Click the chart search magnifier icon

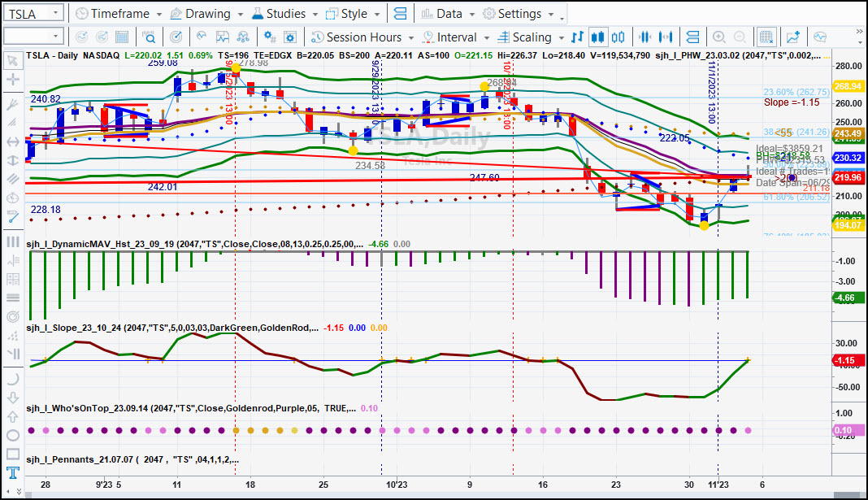(149, 37)
